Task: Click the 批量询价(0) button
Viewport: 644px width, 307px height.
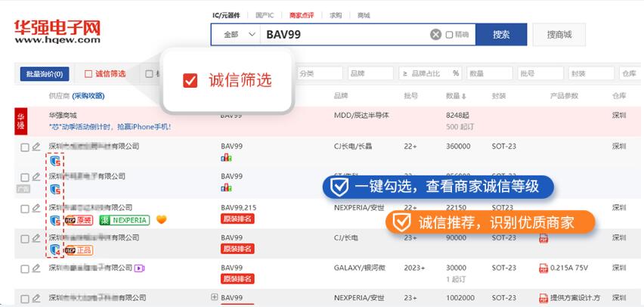Action: pyautogui.click(x=44, y=74)
